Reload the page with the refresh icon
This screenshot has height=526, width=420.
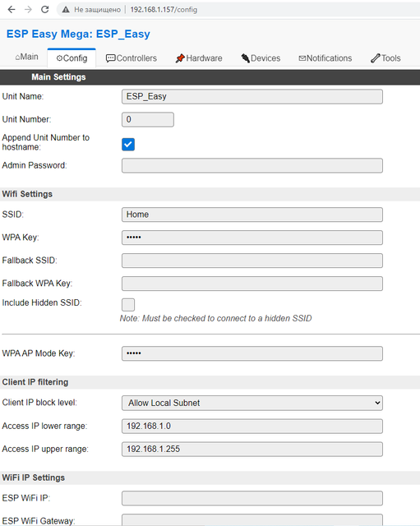coord(45,9)
